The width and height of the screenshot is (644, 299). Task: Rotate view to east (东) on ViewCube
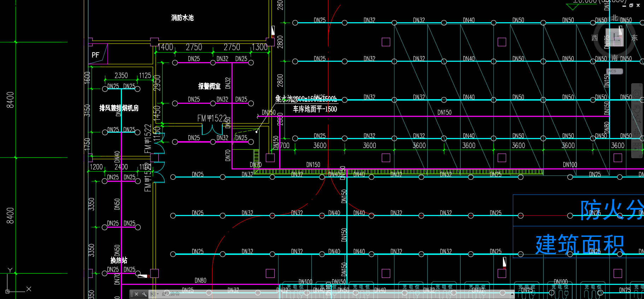[x=634, y=38]
